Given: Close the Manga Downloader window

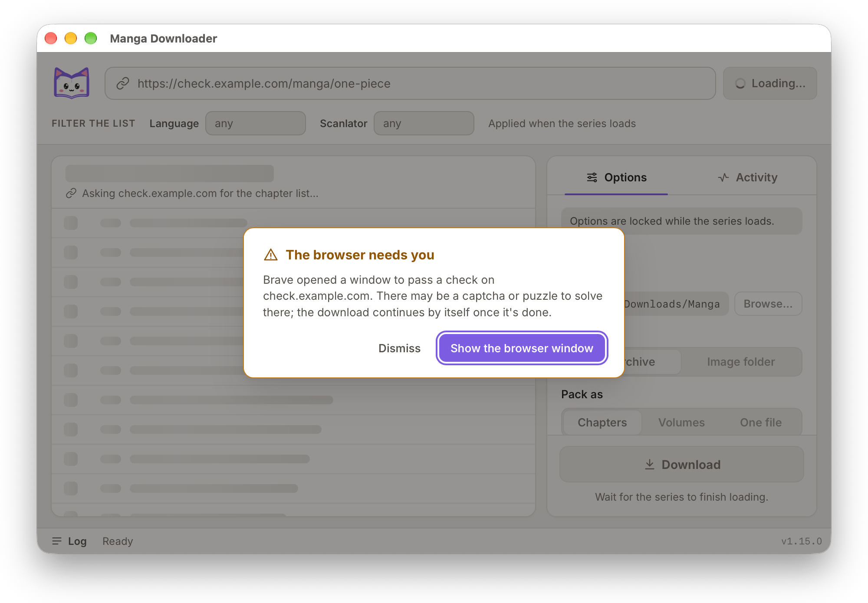Looking at the screenshot, I should (51, 38).
